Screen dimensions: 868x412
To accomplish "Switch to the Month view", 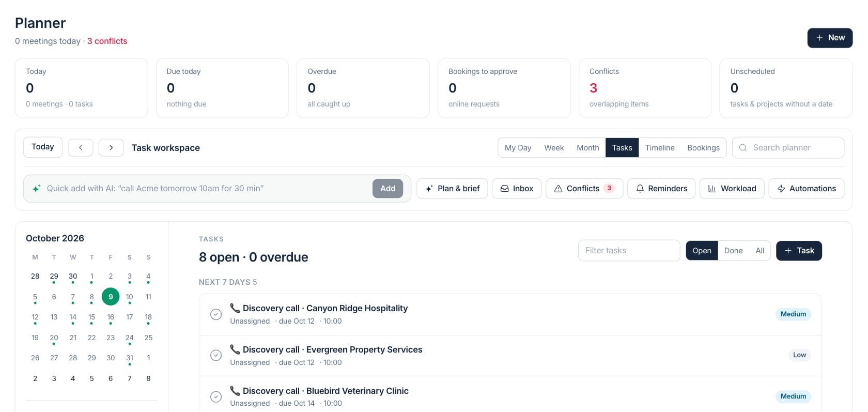I will pos(587,148).
